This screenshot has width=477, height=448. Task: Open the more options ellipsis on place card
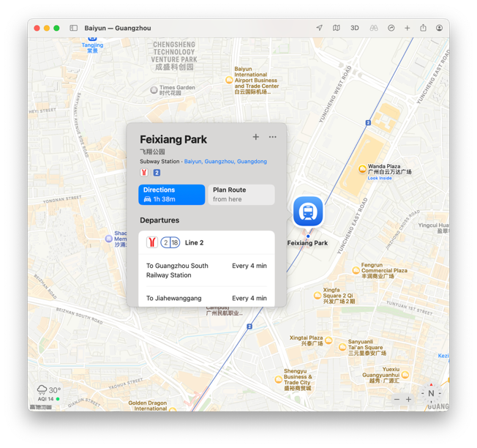click(273, 137)
